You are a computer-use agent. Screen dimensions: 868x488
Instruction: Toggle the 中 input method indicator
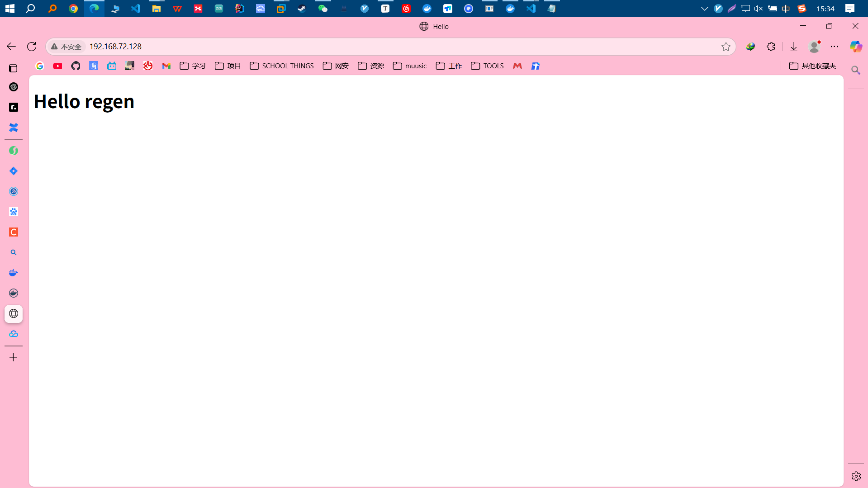coord(786,9)
